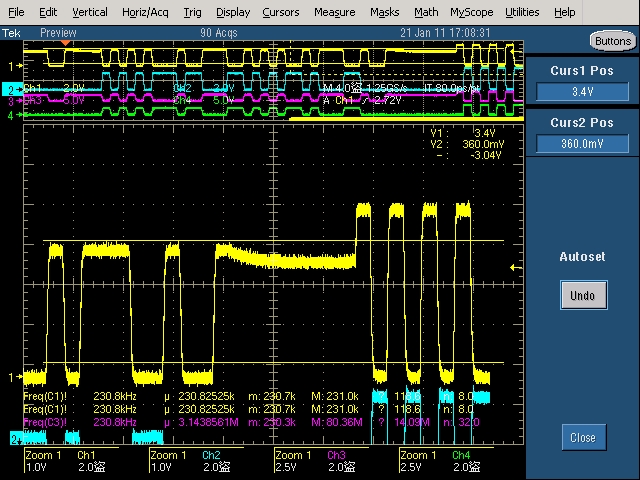Click the cyan channel 2 marker in overview
The image size is (640, 480).
tap(13, 89)
